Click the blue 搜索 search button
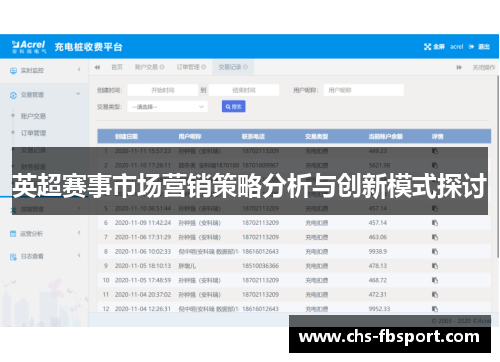Viewport: 500px width, 362px height. [234, 107]
